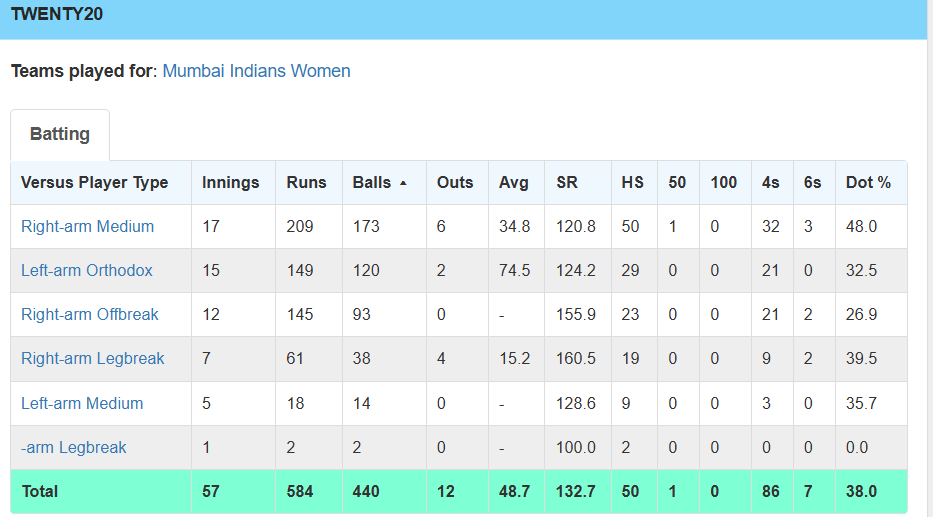Sort table by Avg header
This screenshot has width=933, height=517.
514,183
